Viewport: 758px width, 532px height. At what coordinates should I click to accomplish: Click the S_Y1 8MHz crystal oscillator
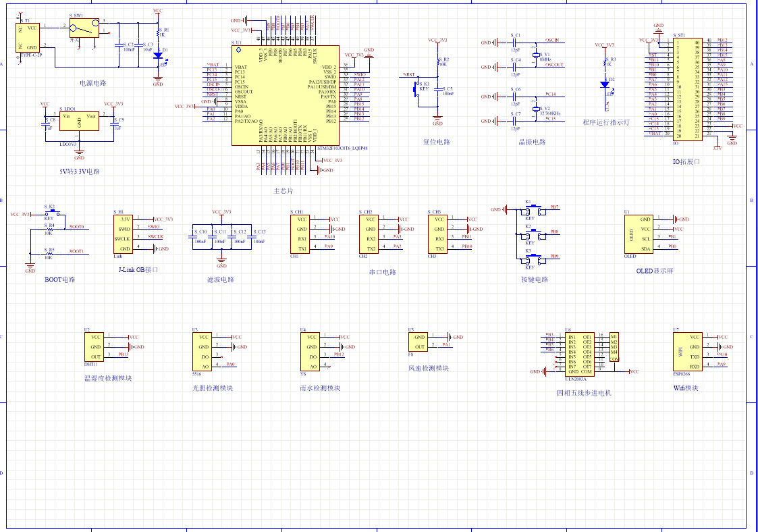(x=536, y=55)
